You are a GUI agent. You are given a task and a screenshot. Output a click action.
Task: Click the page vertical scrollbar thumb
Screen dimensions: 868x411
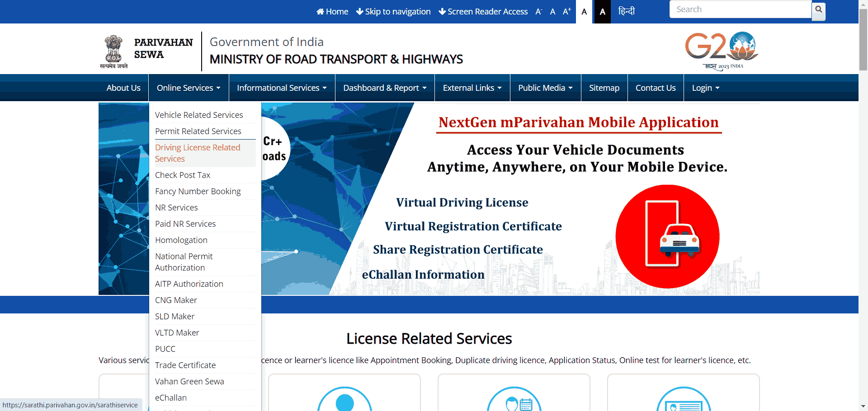863,41
